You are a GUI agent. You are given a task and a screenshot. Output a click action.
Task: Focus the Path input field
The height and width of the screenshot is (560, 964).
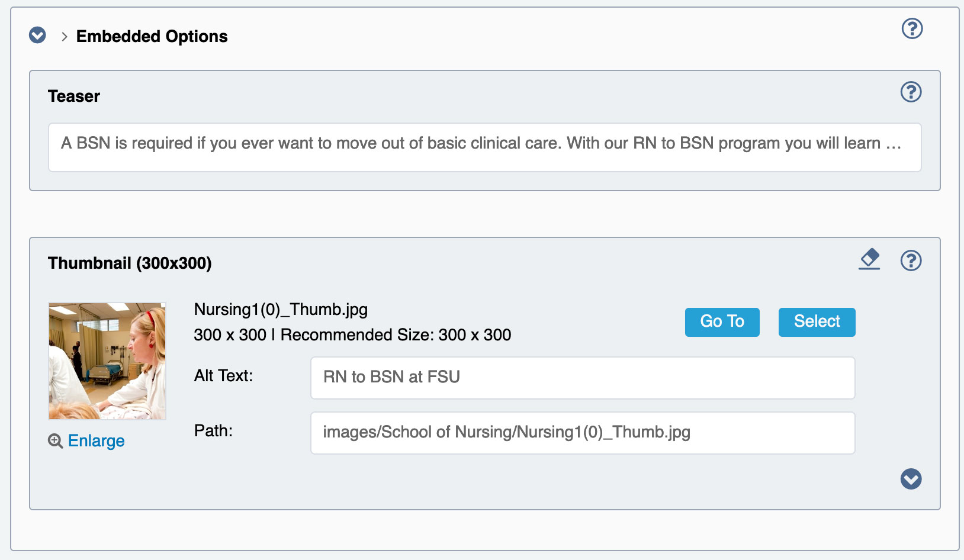583,433
